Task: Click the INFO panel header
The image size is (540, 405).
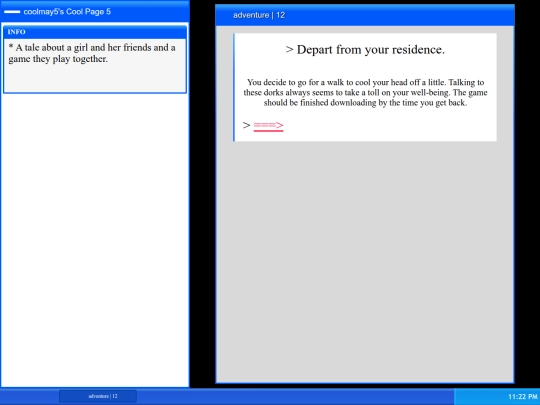Action: (x=95, y=32)
